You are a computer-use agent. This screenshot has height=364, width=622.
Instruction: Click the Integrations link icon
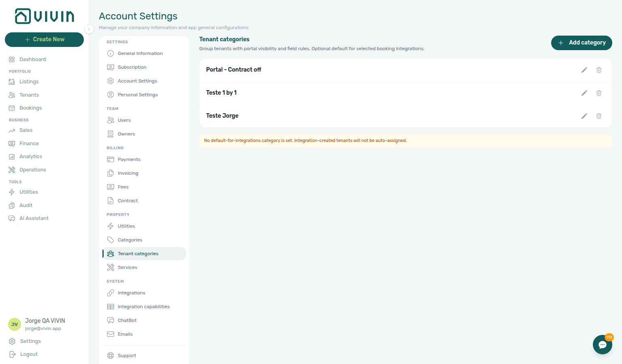coord(111,293)
